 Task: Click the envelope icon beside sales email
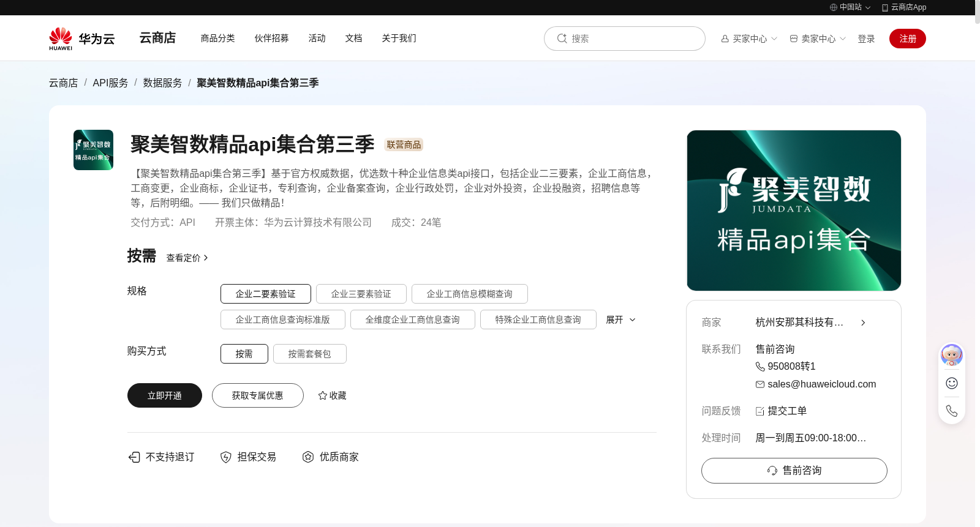pos(760,384)
